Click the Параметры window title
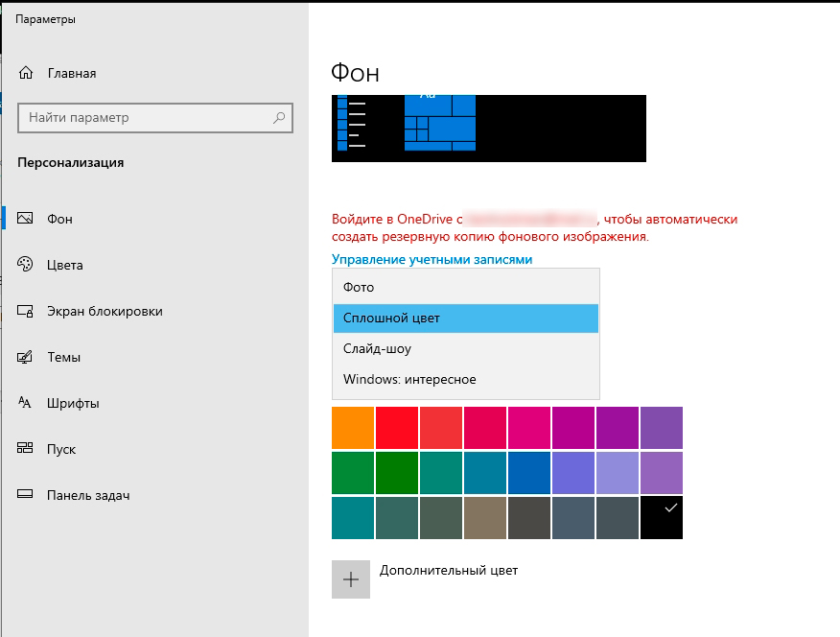The height and width of the screenshot is (637, 840). [45, 19]
